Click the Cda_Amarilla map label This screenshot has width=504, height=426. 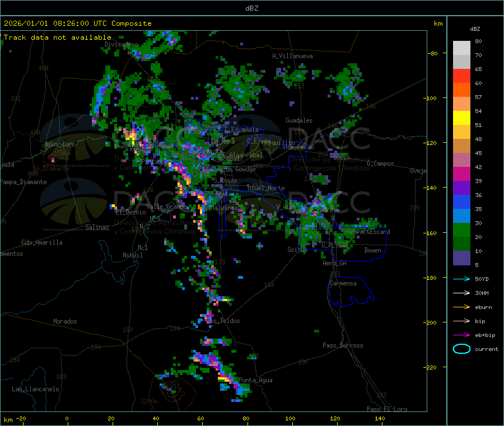pos(42,242)
